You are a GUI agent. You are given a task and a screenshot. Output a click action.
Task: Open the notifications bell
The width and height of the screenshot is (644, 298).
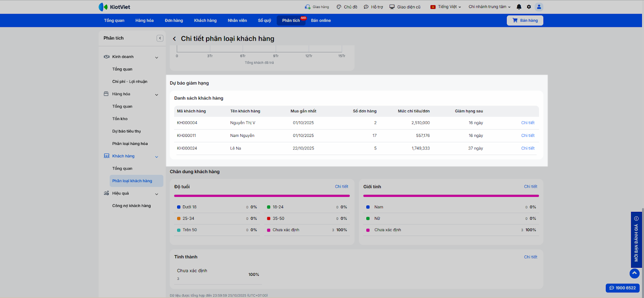pyautogui.click(x=519, y=7)
